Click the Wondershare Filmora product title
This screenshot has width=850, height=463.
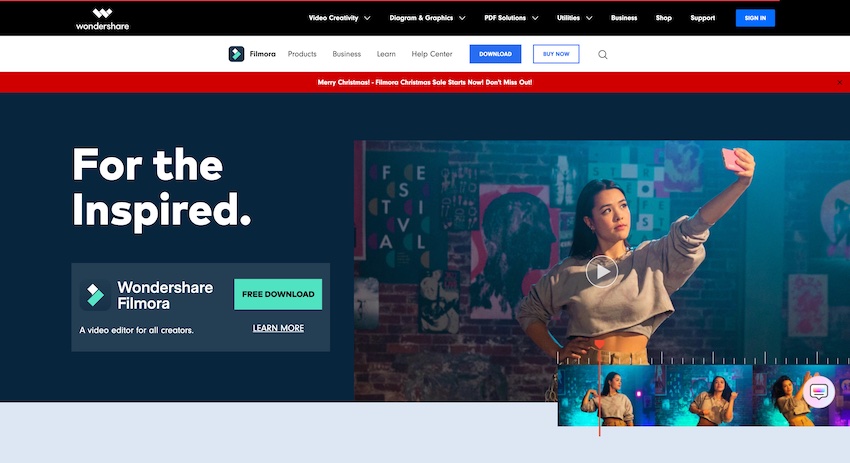pos(165,295)
